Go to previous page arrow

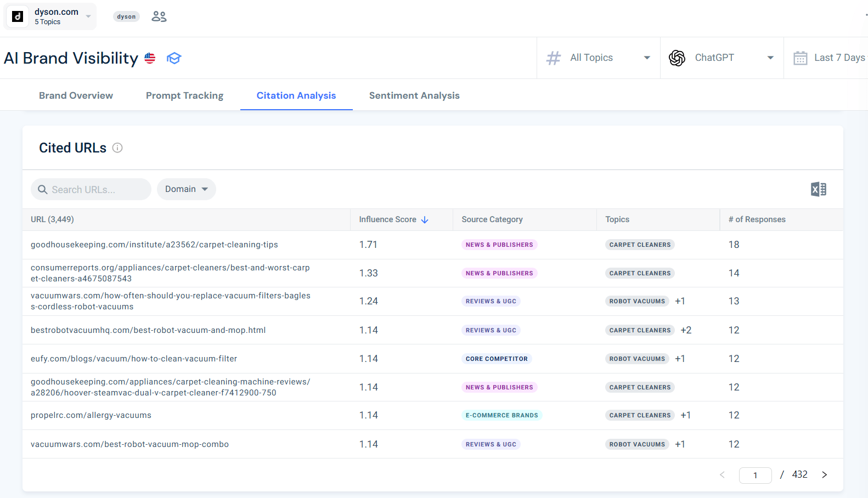pyautogui.click(x=722, y=475)
